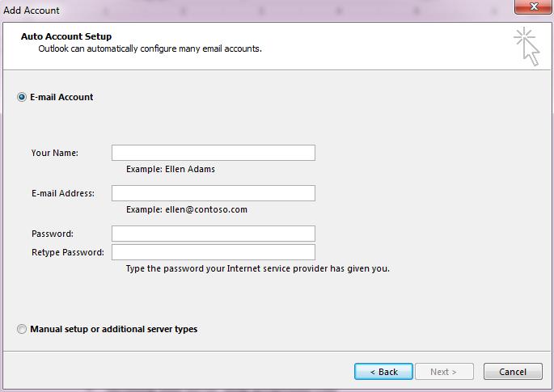Click the Auto Account Setup heading
The width and height of the screenshot is (554, 392).
(66, 36)
